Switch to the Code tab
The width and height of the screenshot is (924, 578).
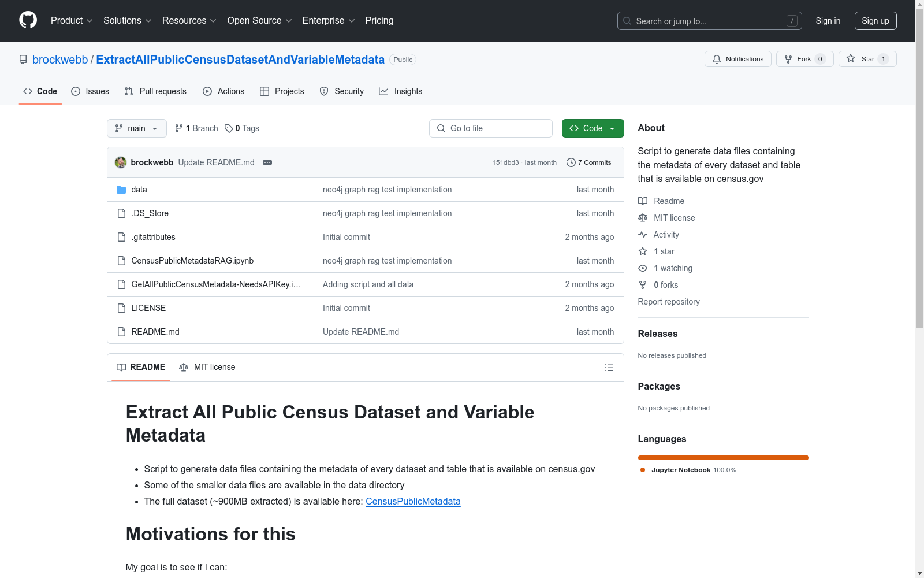(x=40, y=91)
